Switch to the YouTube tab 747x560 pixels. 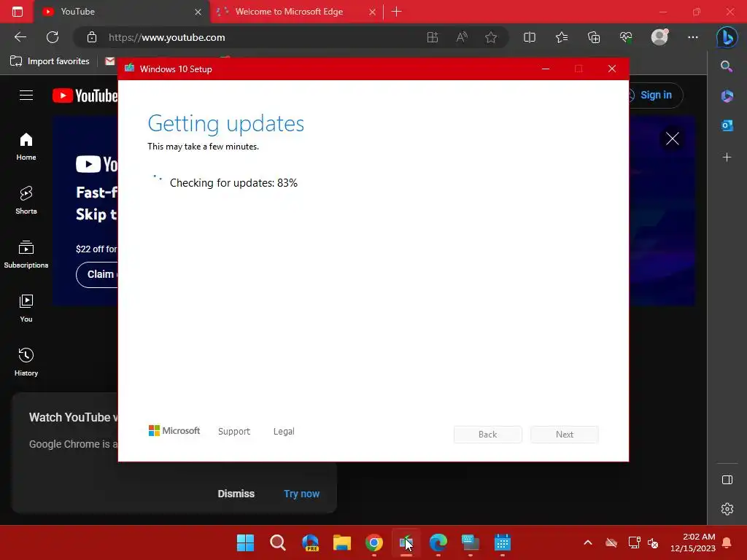(x=122, y=12)
